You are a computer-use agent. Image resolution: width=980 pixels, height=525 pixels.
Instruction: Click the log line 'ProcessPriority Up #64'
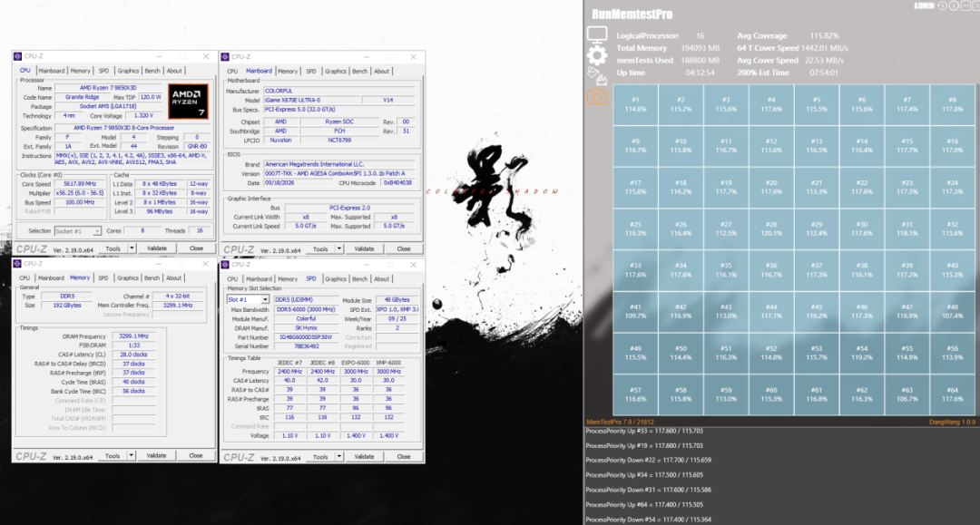644,504
